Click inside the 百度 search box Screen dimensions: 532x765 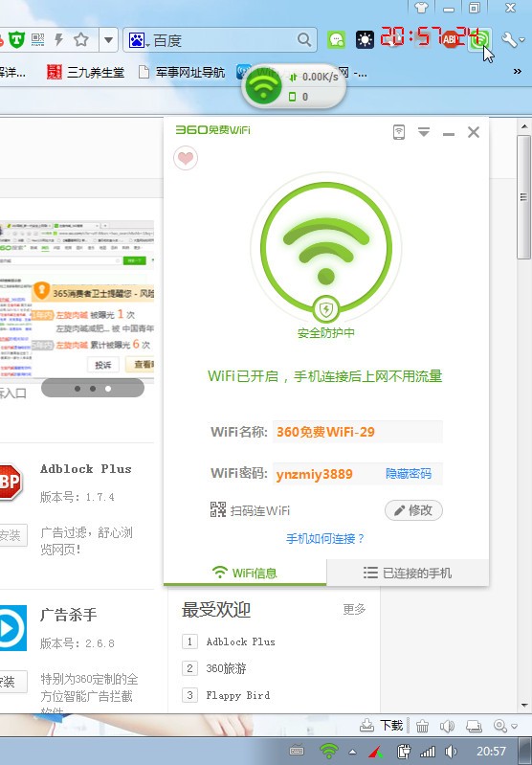(222, 40)
